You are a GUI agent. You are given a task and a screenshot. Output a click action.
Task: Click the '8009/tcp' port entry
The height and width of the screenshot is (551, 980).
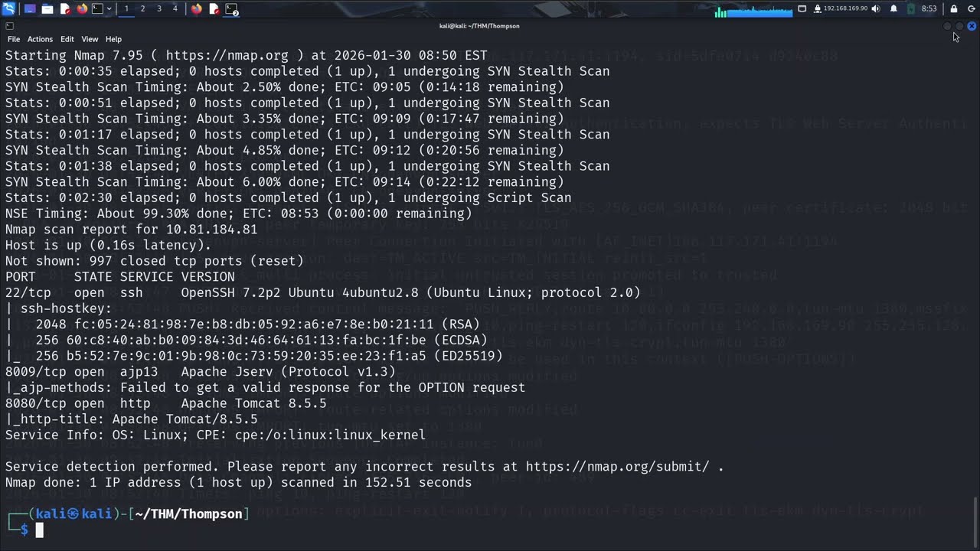click(x=36, y=372)
